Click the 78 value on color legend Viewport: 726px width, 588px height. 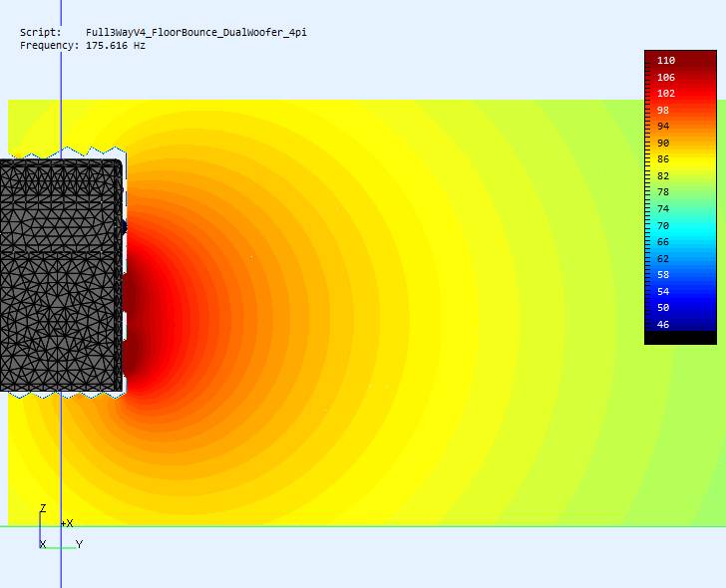(663, 192)
